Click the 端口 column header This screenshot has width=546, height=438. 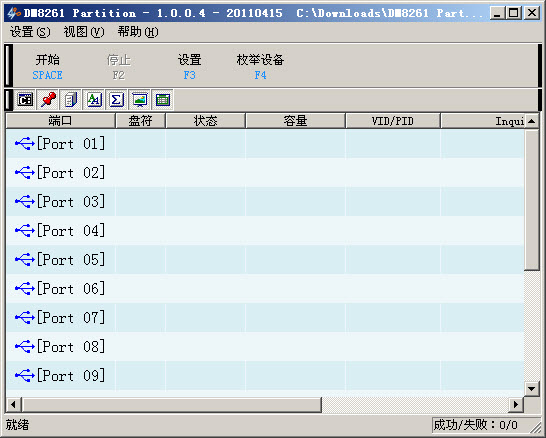(61, 121)
